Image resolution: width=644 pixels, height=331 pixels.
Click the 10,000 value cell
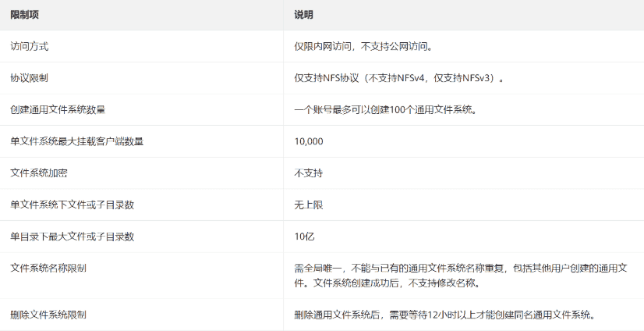309,141
